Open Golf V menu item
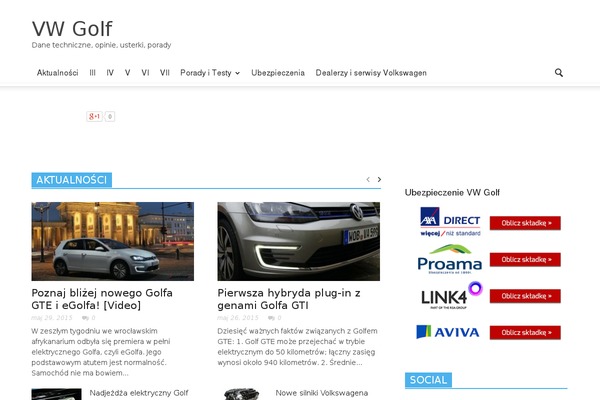Image resolution: width=600 pixels, height=400 pixels. click(x=127, y=73)
